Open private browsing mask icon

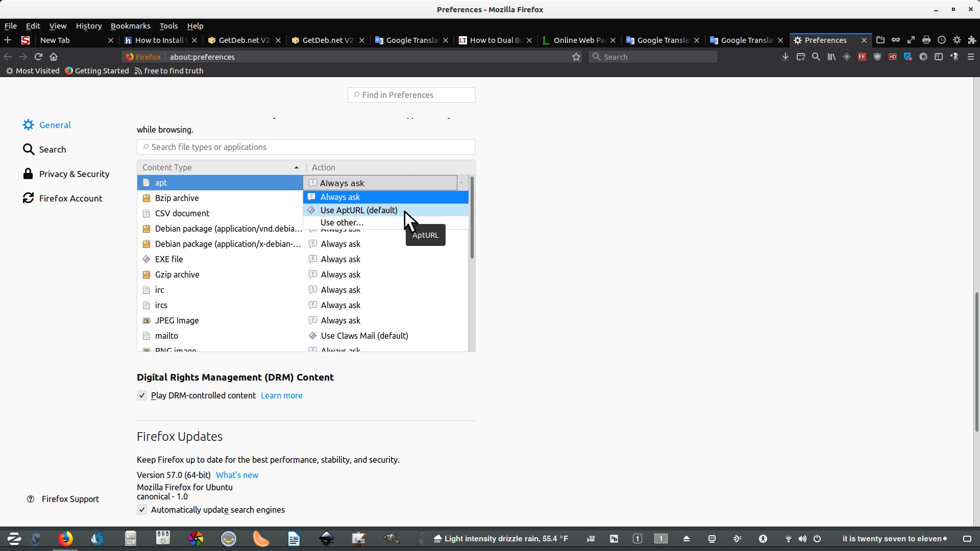896,40
